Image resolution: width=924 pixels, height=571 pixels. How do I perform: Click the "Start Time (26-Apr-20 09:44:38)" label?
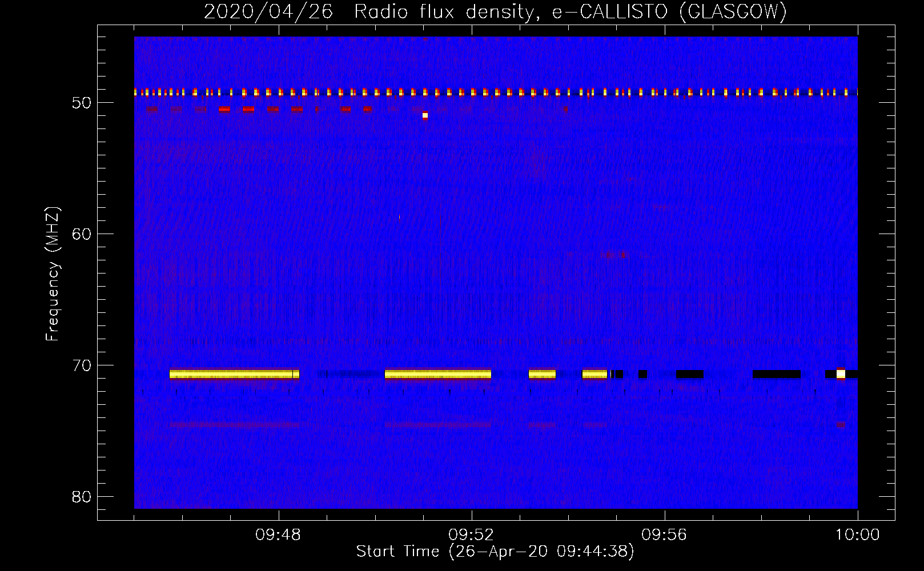coord(495,552)
